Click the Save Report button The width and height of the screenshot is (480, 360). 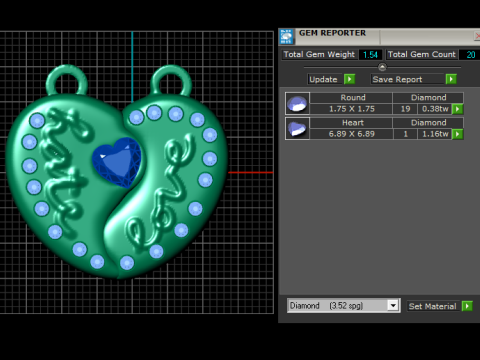coord(407,79)
